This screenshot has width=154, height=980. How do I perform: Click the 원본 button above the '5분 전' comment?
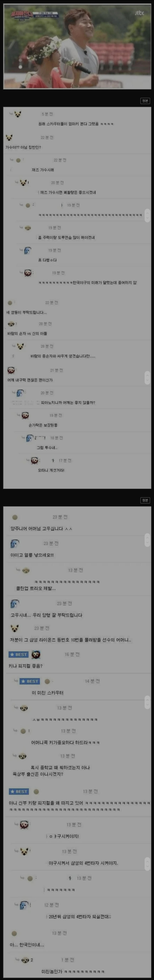click(x=145, y=100)
